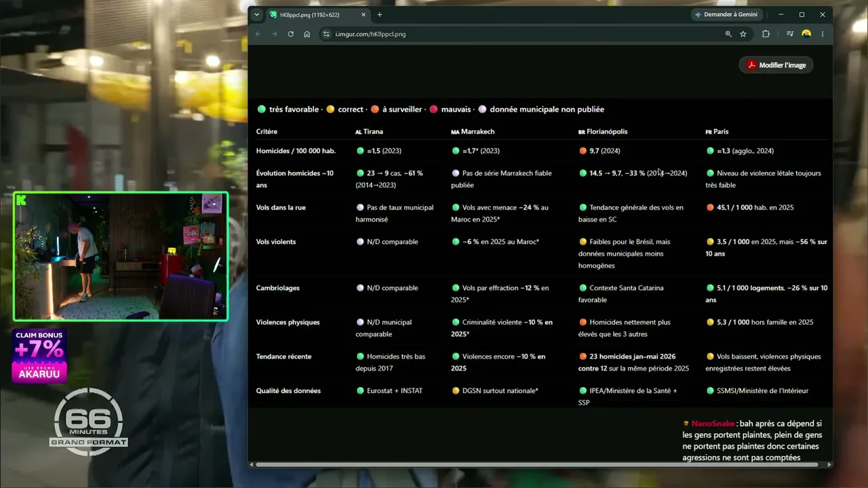This screenshot has width=868, height=488.
Task: View site information icon in address bar
Action: click(x=326, y=34)
